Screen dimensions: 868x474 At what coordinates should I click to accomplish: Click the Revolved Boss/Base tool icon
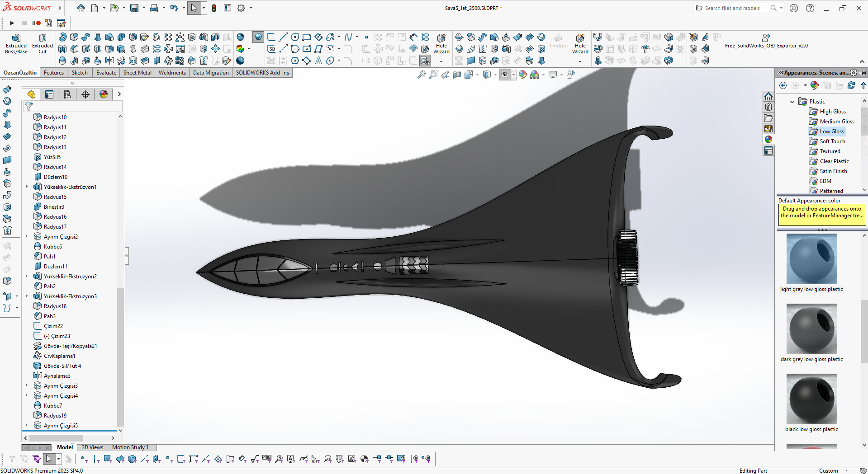63,37
